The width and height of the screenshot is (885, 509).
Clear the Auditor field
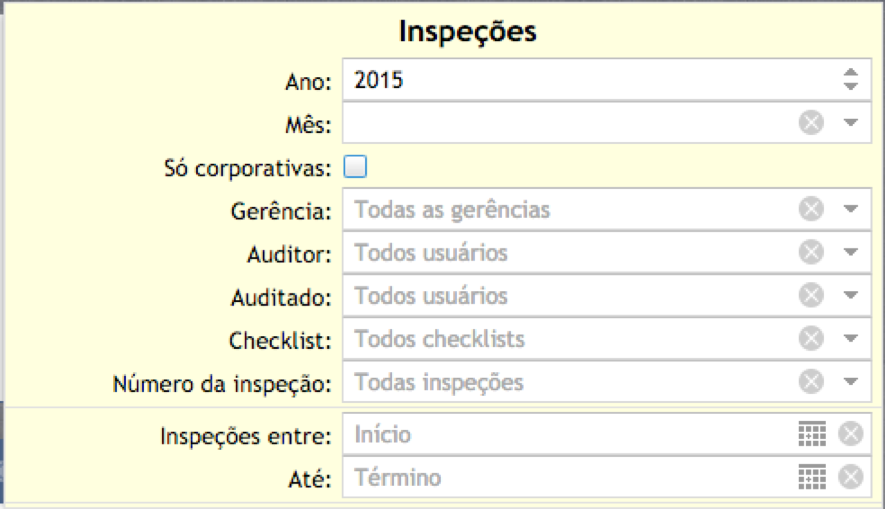click(x=811, y=252)
